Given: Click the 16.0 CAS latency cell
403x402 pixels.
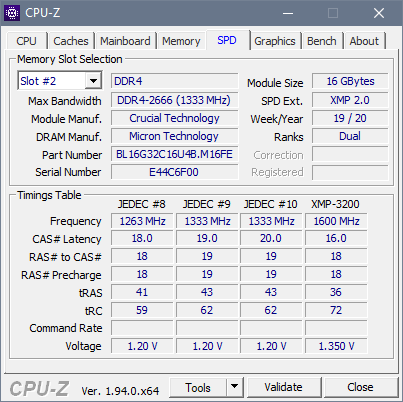Looking at the screenshot, I should 336,238.
